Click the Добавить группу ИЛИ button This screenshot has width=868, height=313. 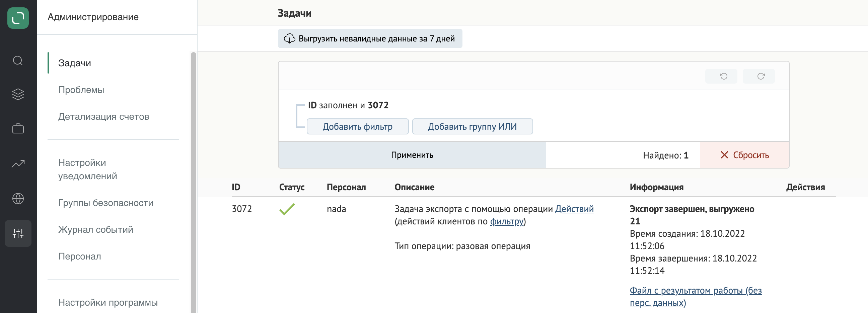pos(473,126)
